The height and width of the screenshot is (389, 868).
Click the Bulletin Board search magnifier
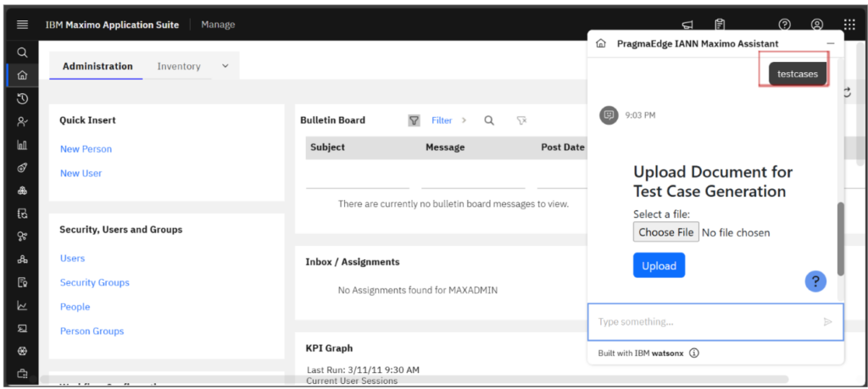(489, 120)
